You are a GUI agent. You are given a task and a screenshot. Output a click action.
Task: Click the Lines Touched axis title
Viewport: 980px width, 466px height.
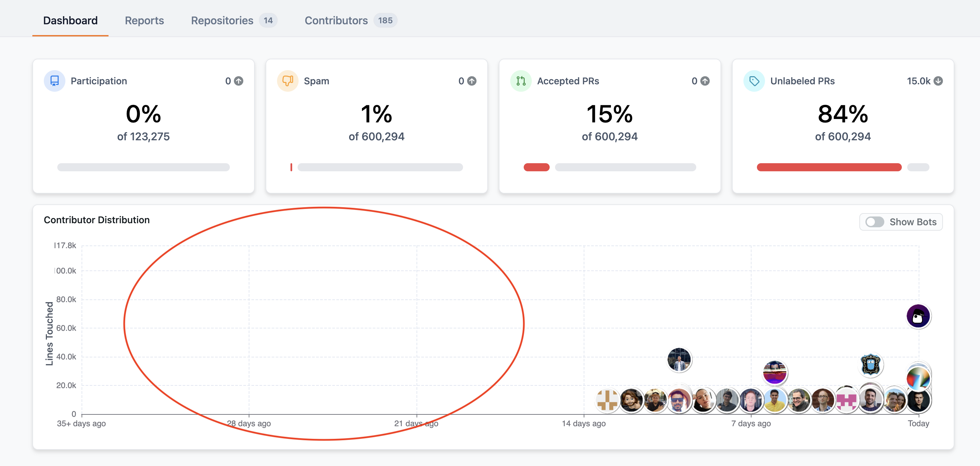tap(49, 333)
